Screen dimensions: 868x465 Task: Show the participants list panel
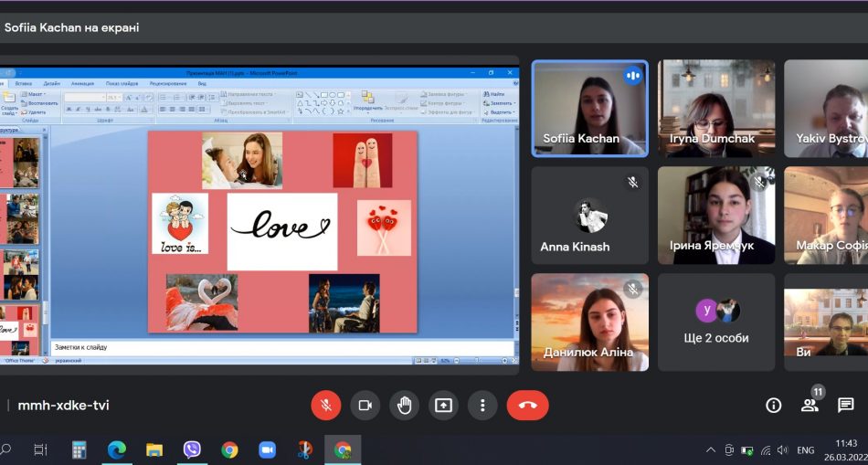point(810,405)
